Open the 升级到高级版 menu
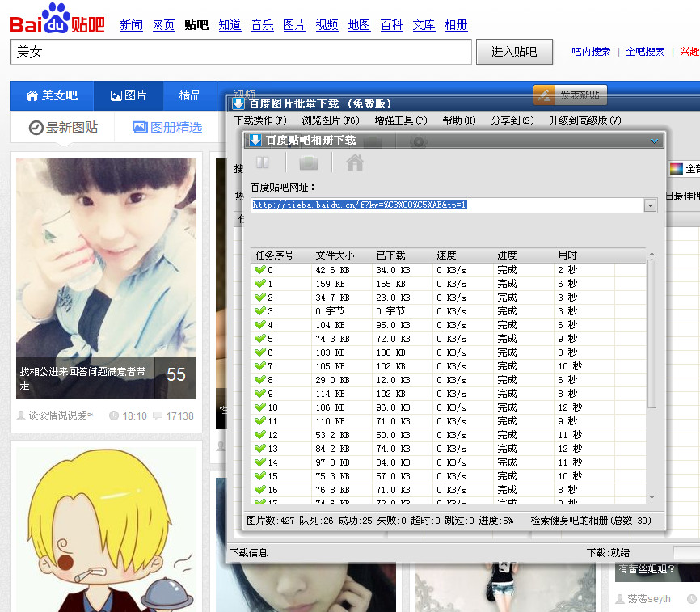Viewport: 700px width, 612px height. click(584, 120)
